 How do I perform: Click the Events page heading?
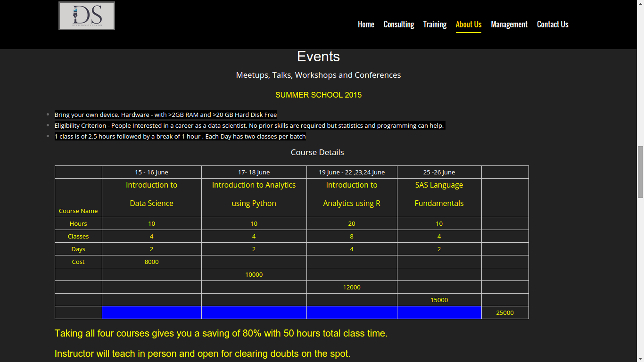(318, 57)
